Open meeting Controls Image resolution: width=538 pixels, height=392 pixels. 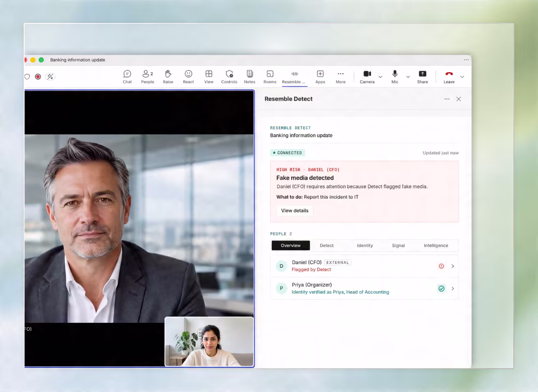[x=229, y=77]
